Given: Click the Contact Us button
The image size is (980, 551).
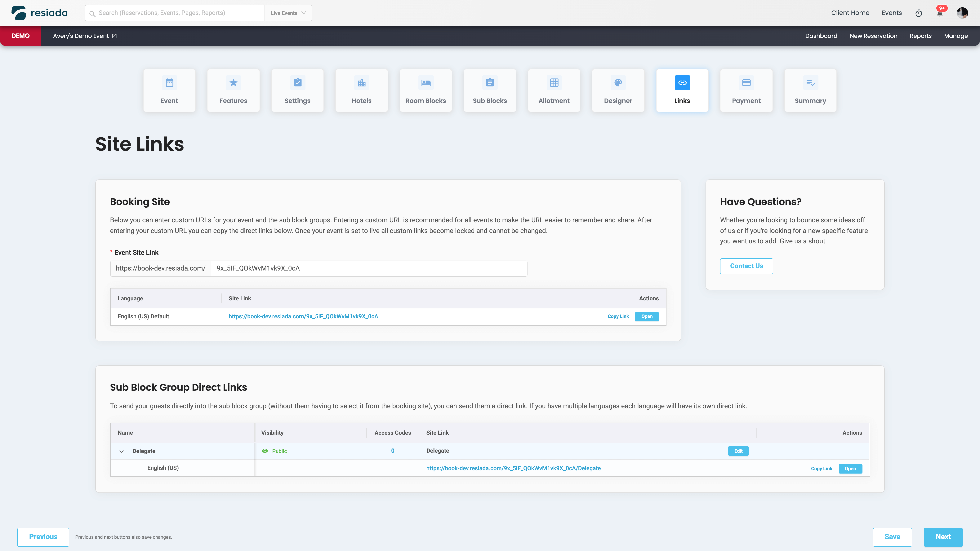Looking at the screenshot, I should click(x=746, y=266).
